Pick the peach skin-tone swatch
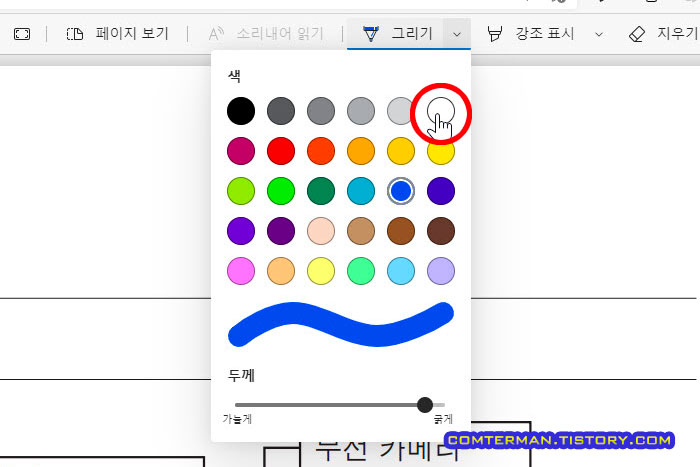The width and height of the screenshot is (700, 467). tap(321, 231)
